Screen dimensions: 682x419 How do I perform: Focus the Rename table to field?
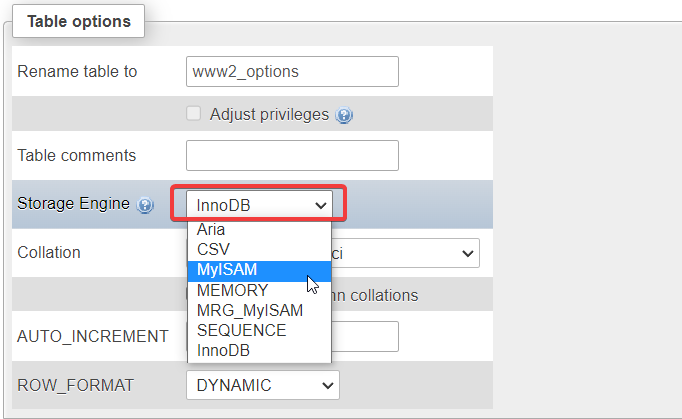coord(292,71)
